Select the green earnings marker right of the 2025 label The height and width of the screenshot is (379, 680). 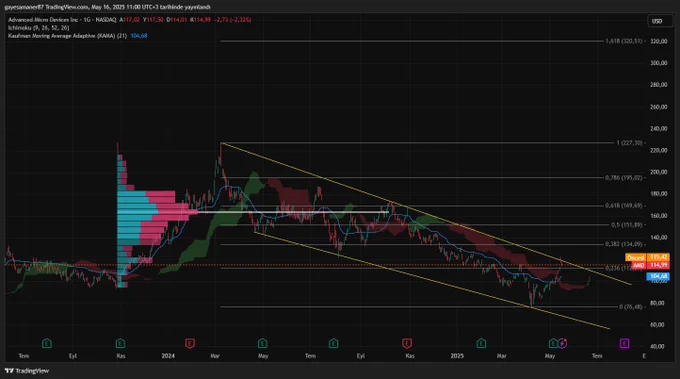(x=481, y=343)
